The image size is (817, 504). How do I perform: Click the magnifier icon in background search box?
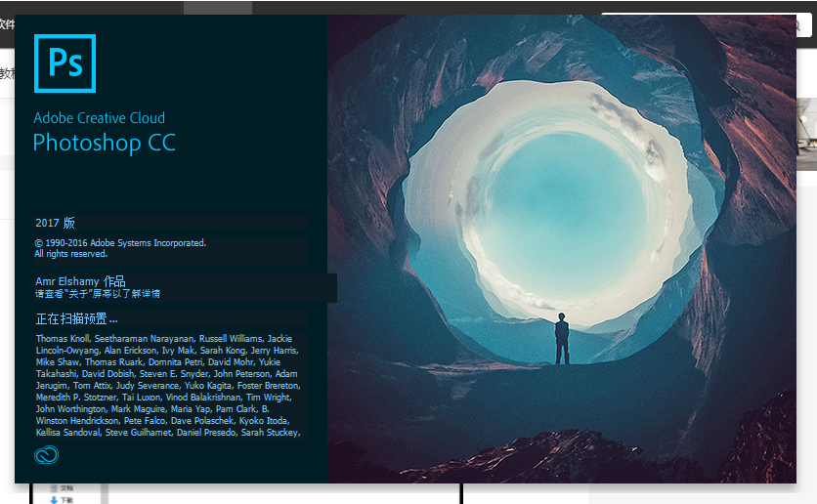pos(797,26)
